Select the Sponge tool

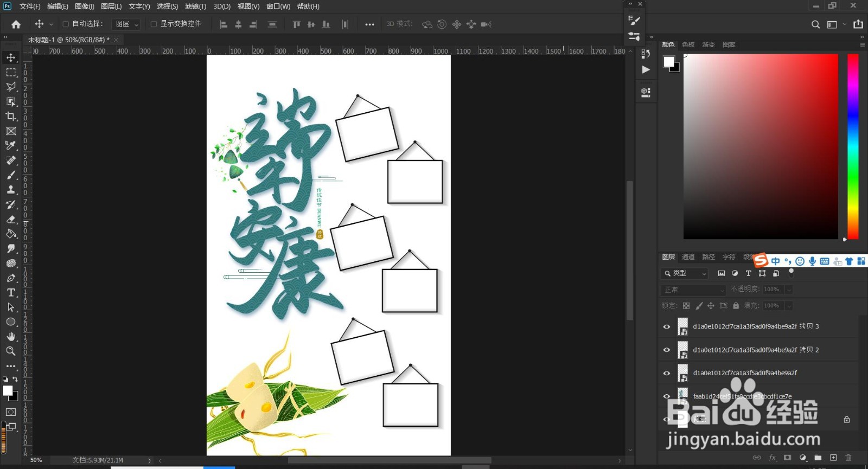tap(11, 263)
